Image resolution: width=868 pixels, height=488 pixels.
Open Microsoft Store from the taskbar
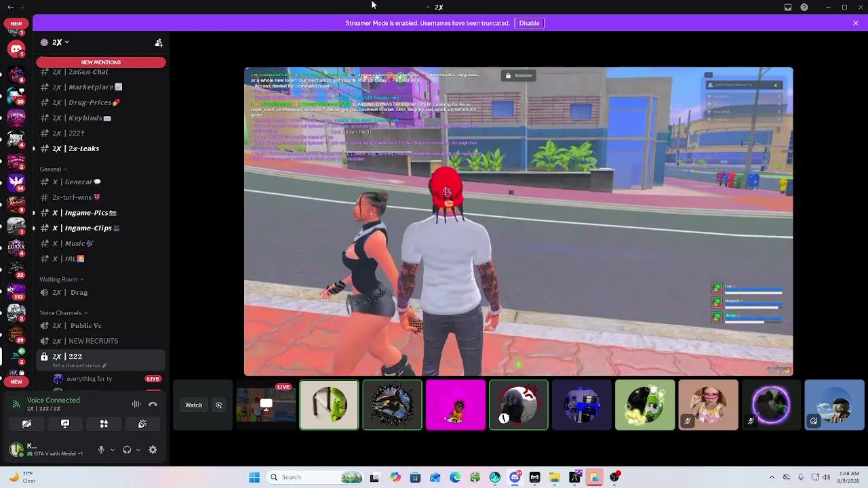pos(415,477)
